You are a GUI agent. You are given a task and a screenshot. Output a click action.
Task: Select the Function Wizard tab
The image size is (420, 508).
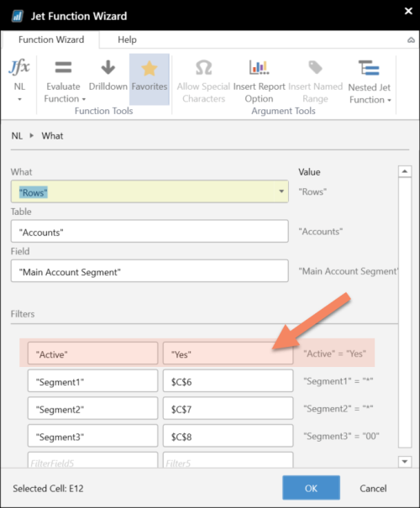[51, 39]
